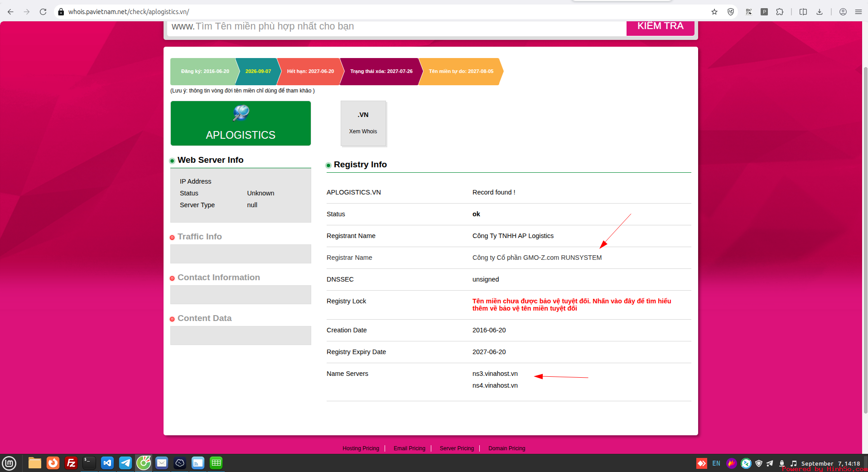
Task: Switch to Coc Coc browser in taskbar
Action: (x=144, y=463)
